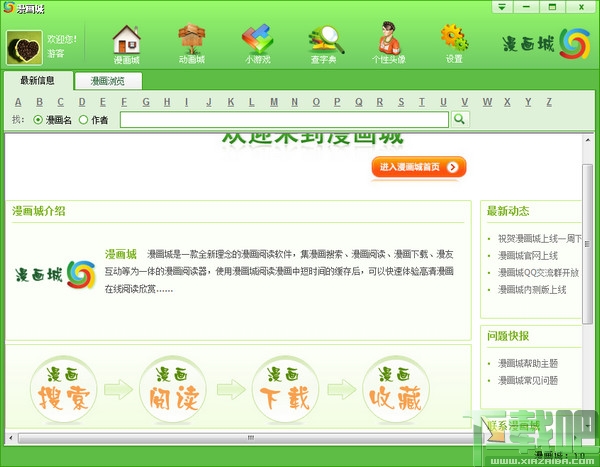Filter comics by letter G
This screenshot has height=467, width=600.
click(146, 102)
